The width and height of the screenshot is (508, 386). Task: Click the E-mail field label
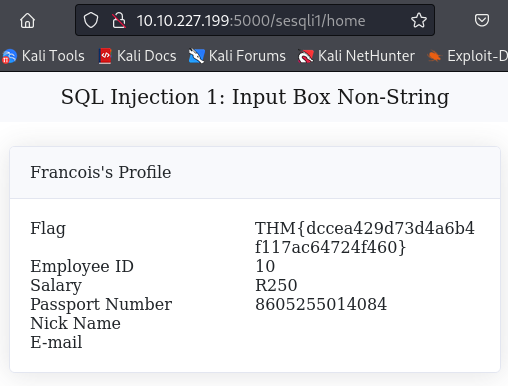(x=56, y=342)
